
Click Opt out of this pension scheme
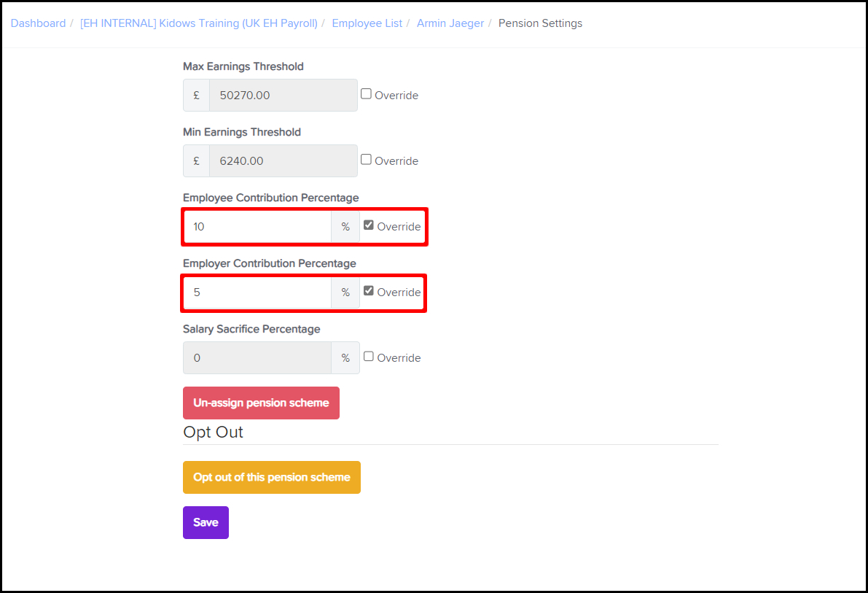271,477
